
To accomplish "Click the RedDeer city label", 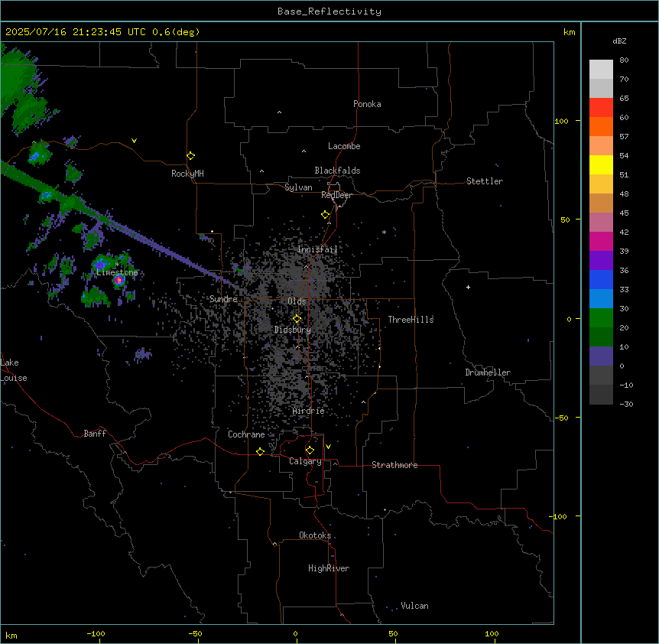I will (x=336, y=195).
